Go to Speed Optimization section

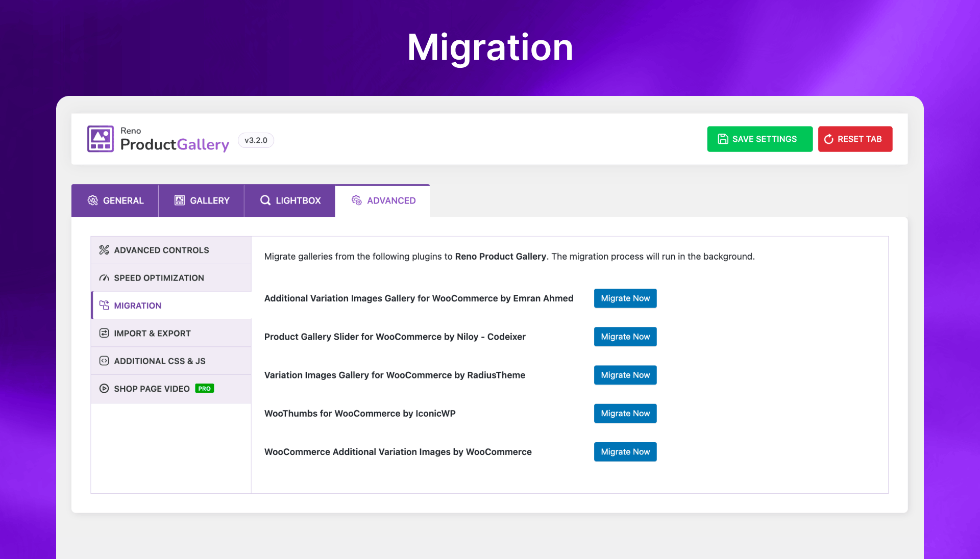171,278
